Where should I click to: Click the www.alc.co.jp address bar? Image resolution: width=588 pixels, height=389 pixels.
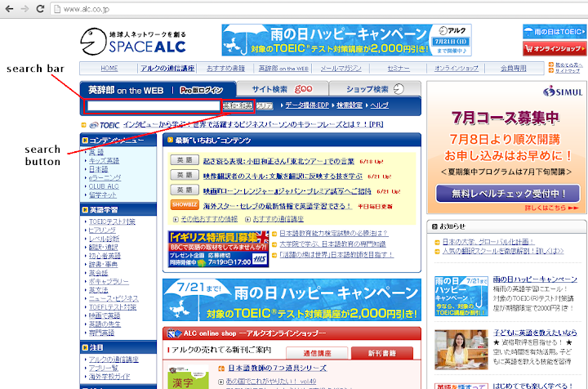318,9
